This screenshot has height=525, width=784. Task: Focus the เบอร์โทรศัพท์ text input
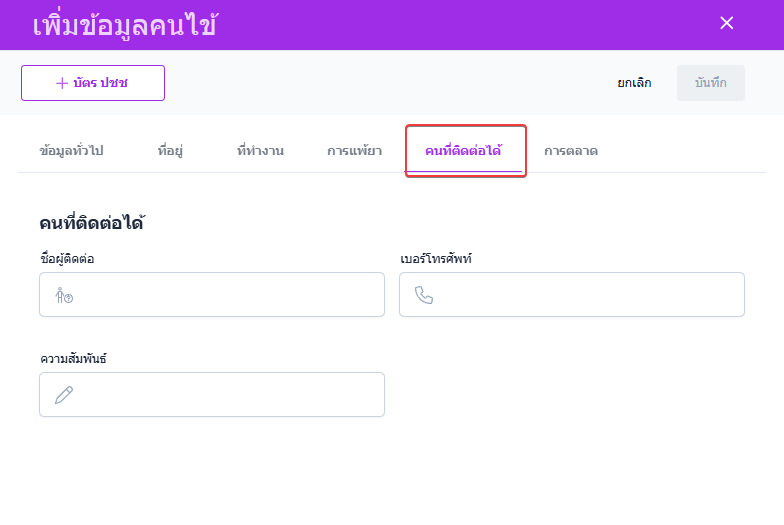coord(585,295)
